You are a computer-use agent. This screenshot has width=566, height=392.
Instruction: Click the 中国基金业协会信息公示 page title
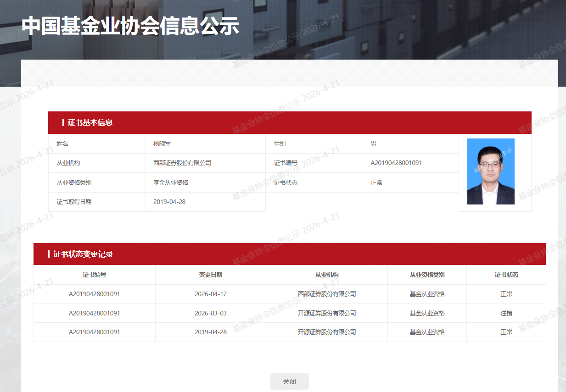[x=130, y=26]
